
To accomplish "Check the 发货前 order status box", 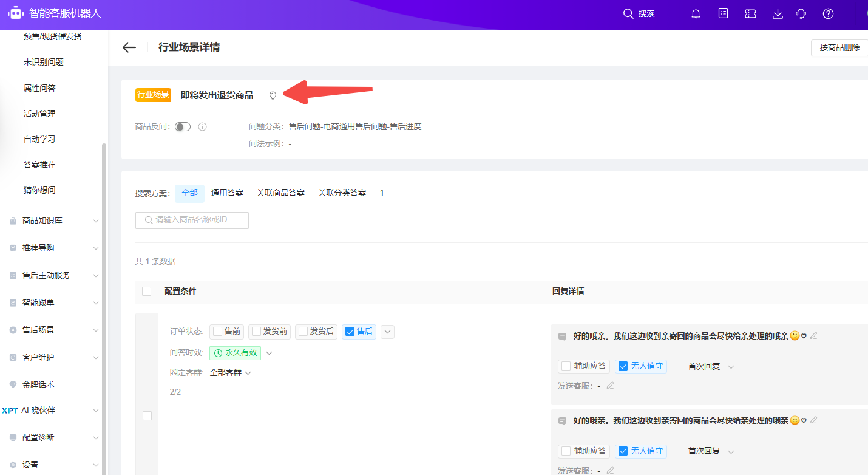I will point(256,332).
